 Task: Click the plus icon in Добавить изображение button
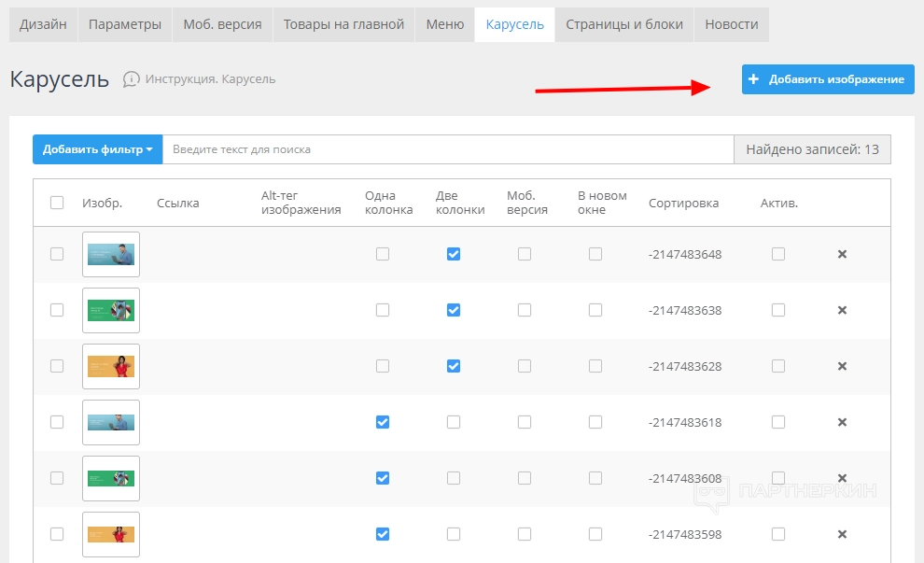pyautogui.click(x=754, y=79)
